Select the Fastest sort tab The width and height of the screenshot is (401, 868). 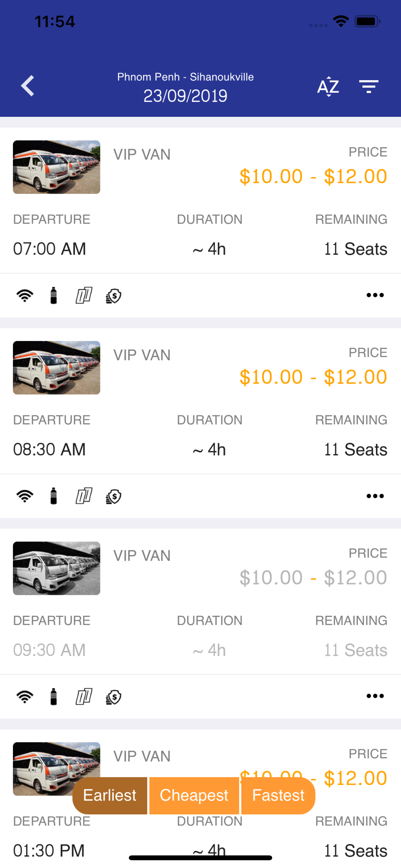click(x=278, y=796)
